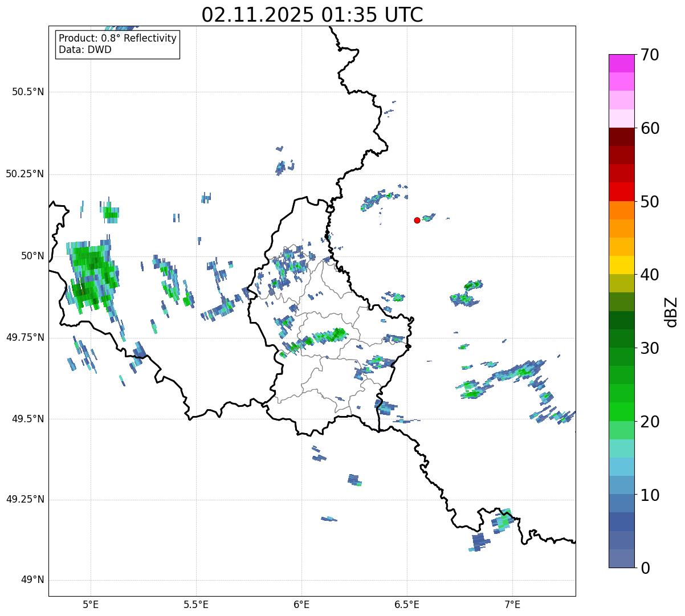Click the '6°E' longitude tick label

click(301, 605)
